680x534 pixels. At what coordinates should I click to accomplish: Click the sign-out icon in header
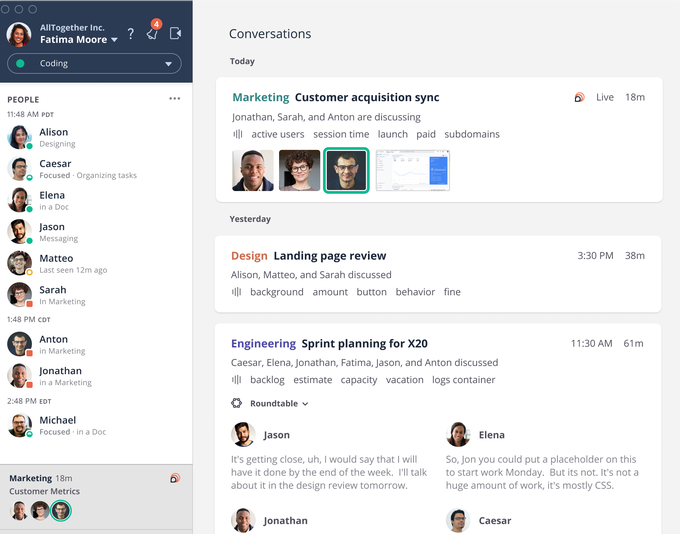(x=176, y=34)
